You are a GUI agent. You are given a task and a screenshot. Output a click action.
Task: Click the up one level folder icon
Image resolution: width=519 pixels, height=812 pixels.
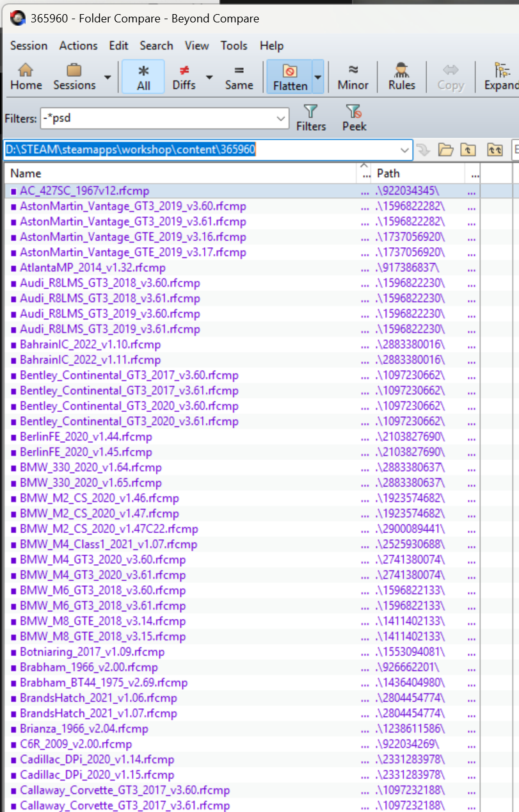click(469, 150)
